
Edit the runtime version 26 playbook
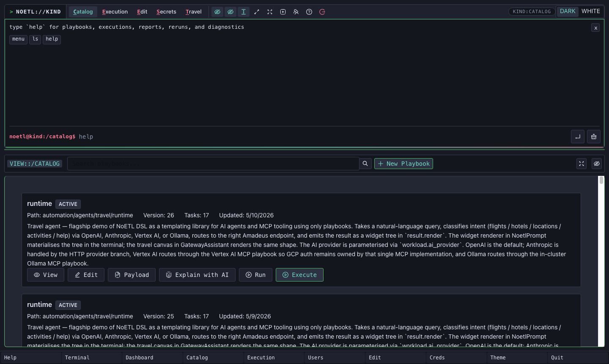point(86,275)
